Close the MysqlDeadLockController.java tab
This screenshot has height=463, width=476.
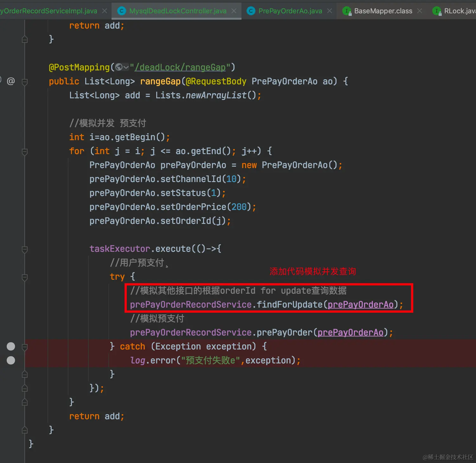pos(234,11)
